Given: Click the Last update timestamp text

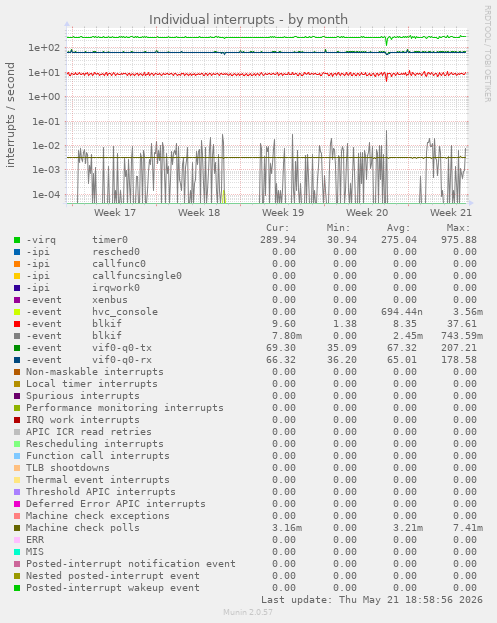Looking at the screenshot, I should [x=372, y=600].
